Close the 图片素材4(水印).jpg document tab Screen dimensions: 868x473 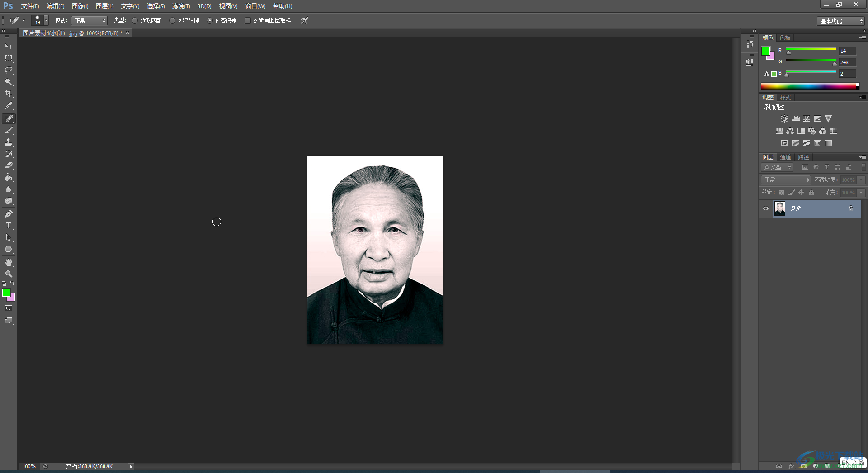(x=127, y=33)
